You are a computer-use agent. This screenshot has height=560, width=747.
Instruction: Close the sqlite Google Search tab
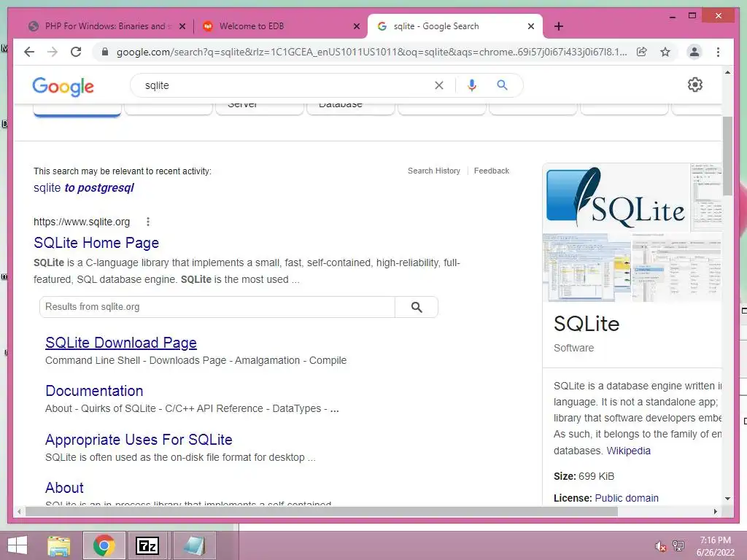(531, 26)
